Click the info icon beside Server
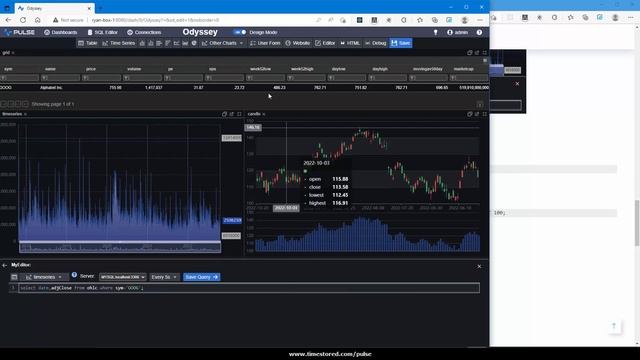Screen dimensions: 640x360 click(x=74, y=275)
